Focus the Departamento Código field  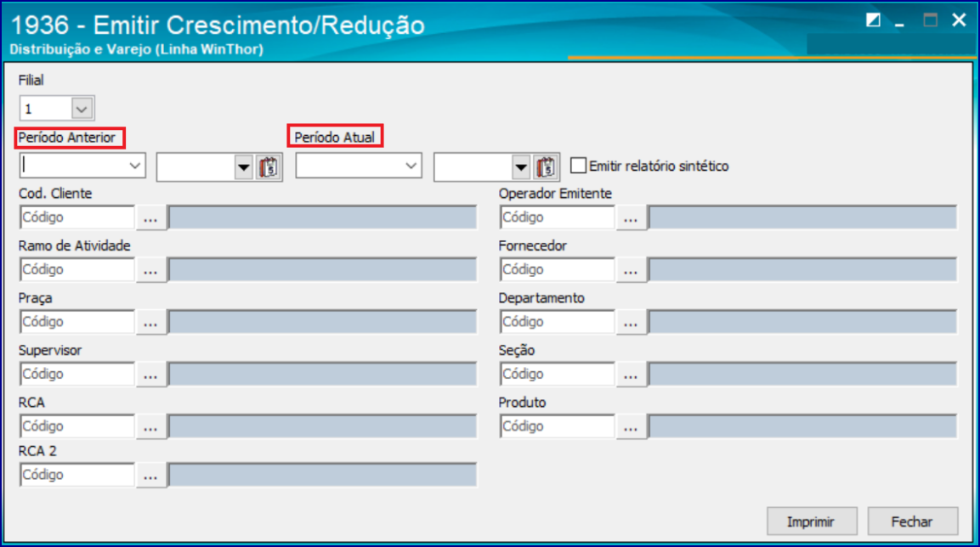coord(557,322)
